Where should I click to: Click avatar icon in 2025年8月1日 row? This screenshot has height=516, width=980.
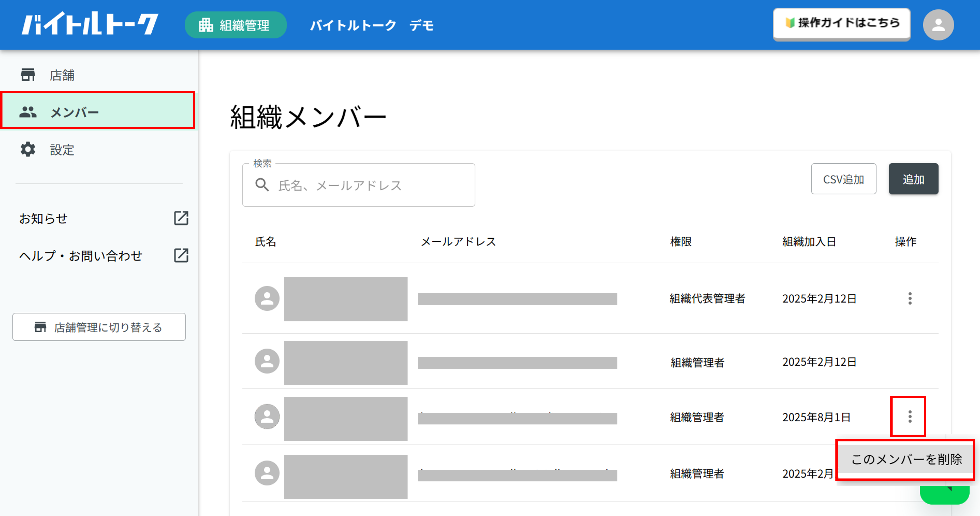pos(267,417)
